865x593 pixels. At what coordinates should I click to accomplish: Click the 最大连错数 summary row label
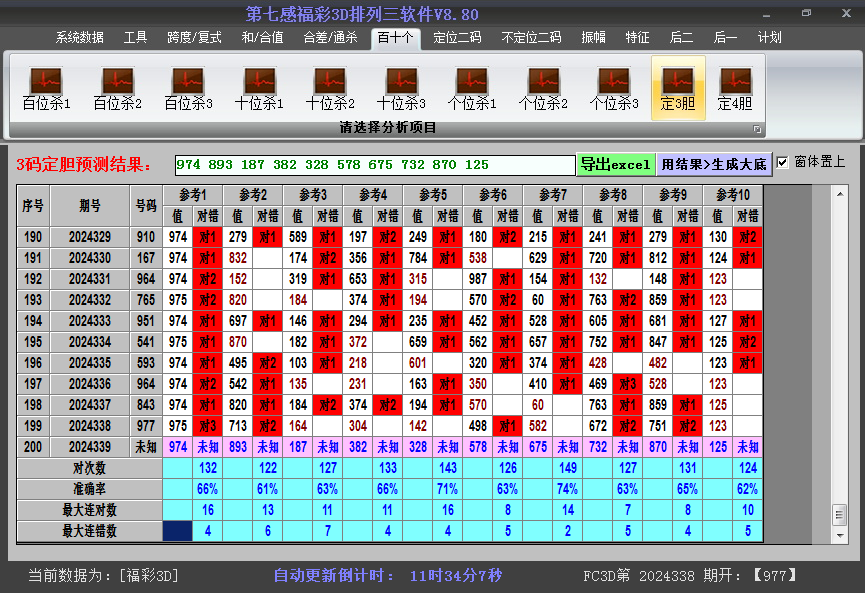89,531
